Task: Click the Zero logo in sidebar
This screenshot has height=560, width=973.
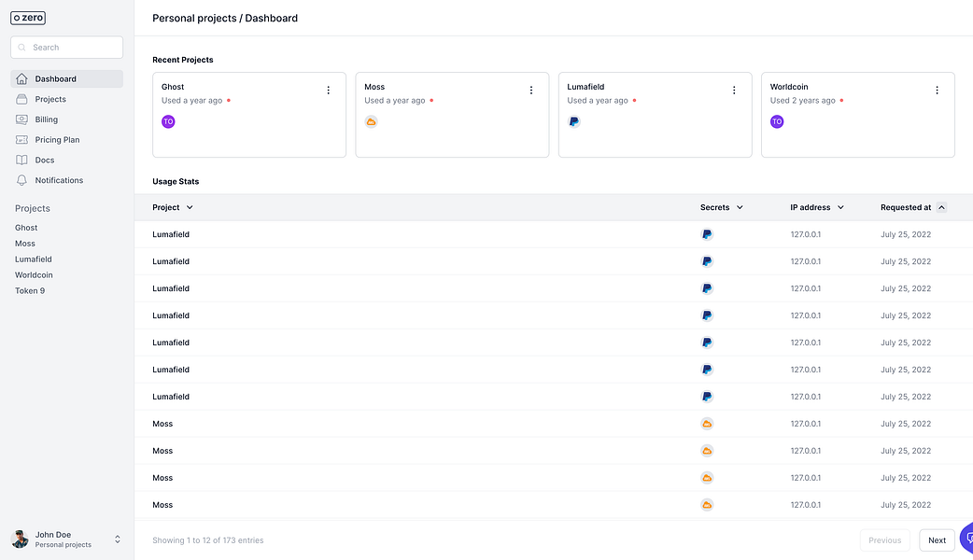Action: click(28, 18)
